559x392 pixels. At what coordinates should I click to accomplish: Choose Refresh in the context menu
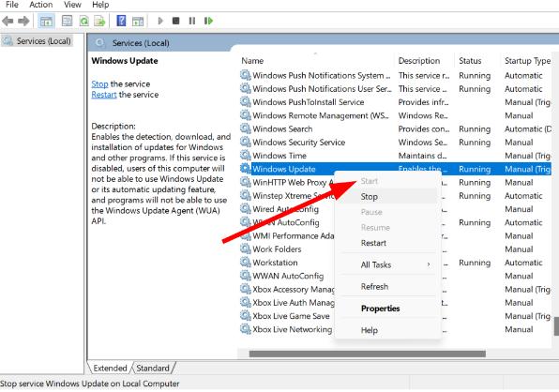[x=387, y=287]
